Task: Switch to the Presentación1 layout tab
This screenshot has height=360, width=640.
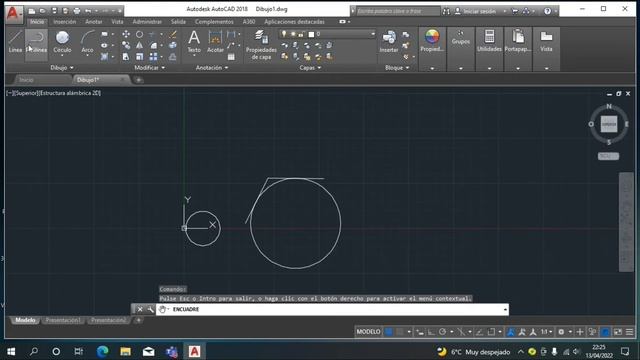Action: tap(63, 320)
